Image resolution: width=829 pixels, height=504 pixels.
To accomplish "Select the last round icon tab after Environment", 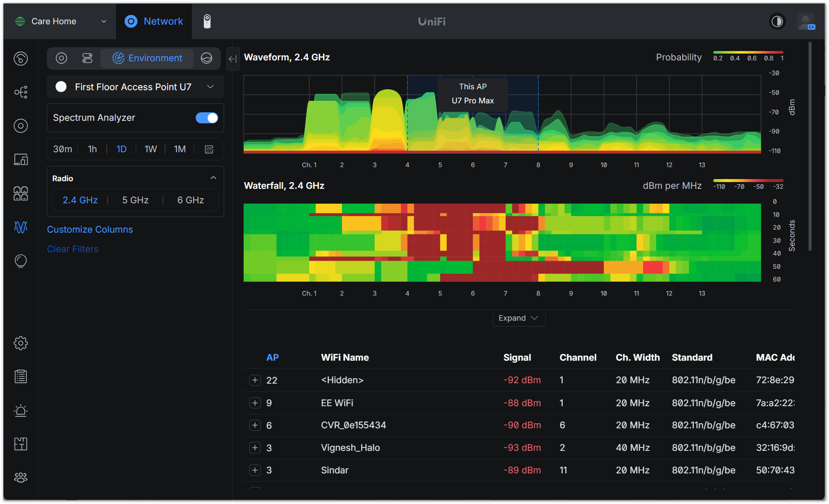I will click(207, 58).
